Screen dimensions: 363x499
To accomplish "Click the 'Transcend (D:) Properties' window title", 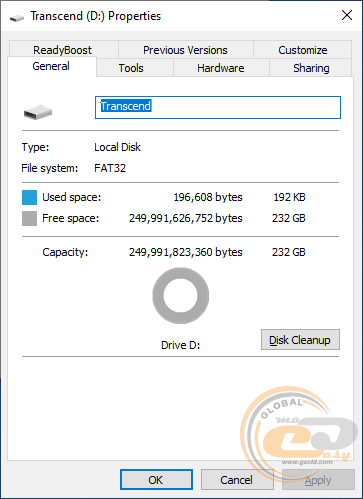I will pyautogui.click(x=96, y=16).
